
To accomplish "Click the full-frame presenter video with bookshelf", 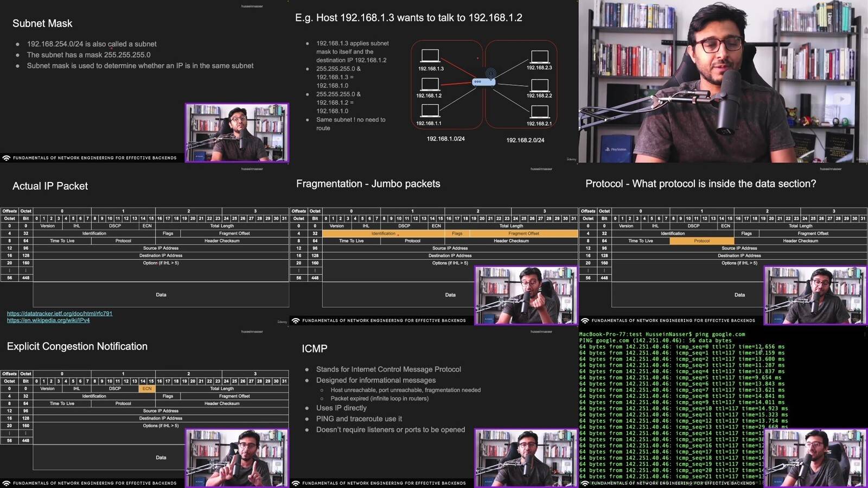I will tap(723, 81).
